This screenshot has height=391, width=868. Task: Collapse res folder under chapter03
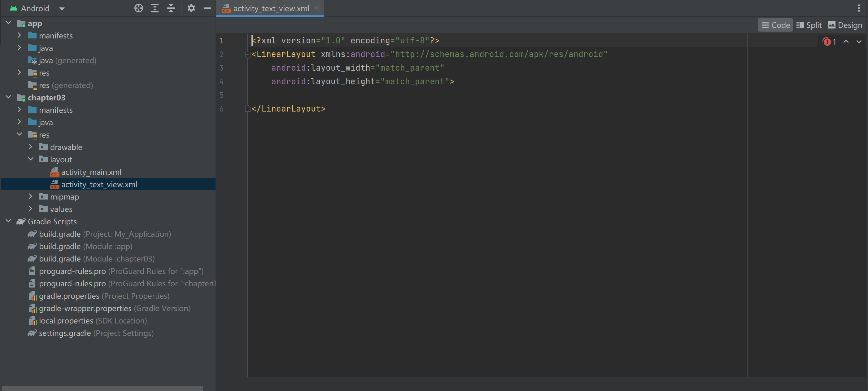click(19, 134)
